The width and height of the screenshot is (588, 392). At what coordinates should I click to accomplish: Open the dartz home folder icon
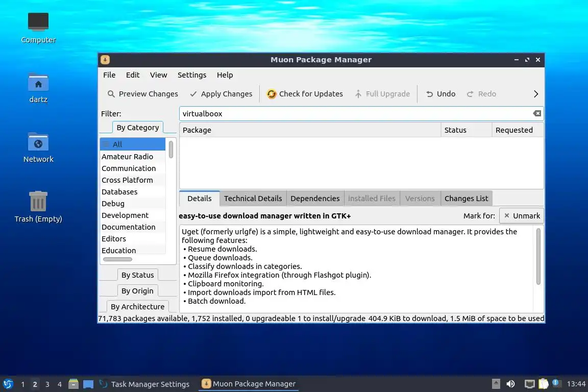38,88
